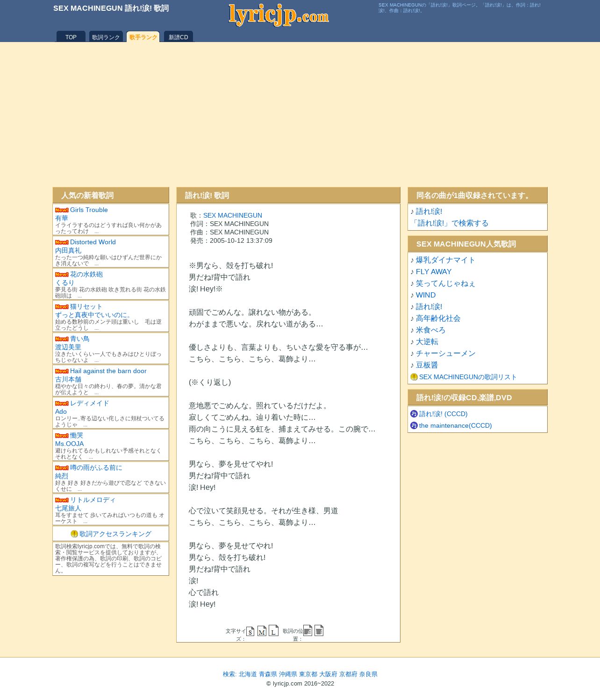Click 青森県 search link in footer
This screenshot has width=600, height=700.
tap(268, 674)
